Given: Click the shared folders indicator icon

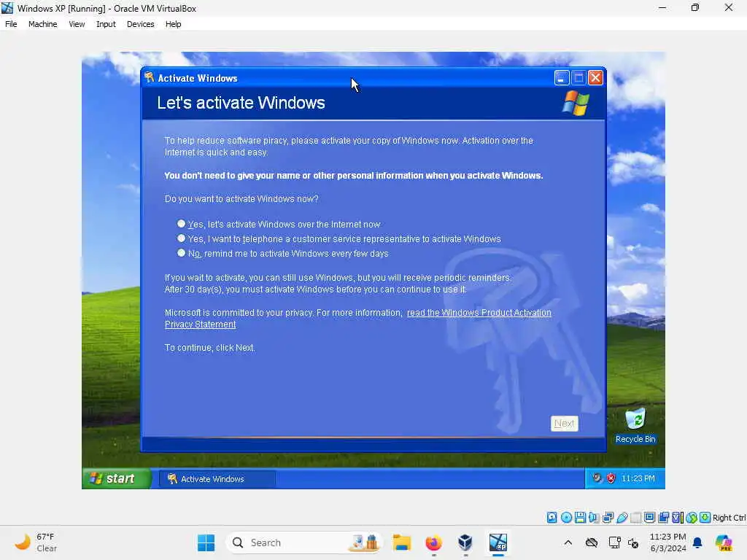Looking at the screenshot, I should tap(635, 518).
